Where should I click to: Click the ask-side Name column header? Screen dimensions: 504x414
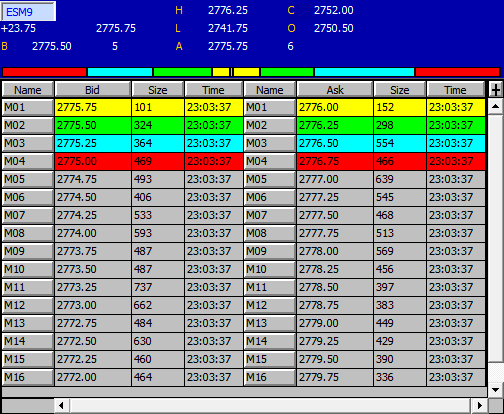click(270, 90)
